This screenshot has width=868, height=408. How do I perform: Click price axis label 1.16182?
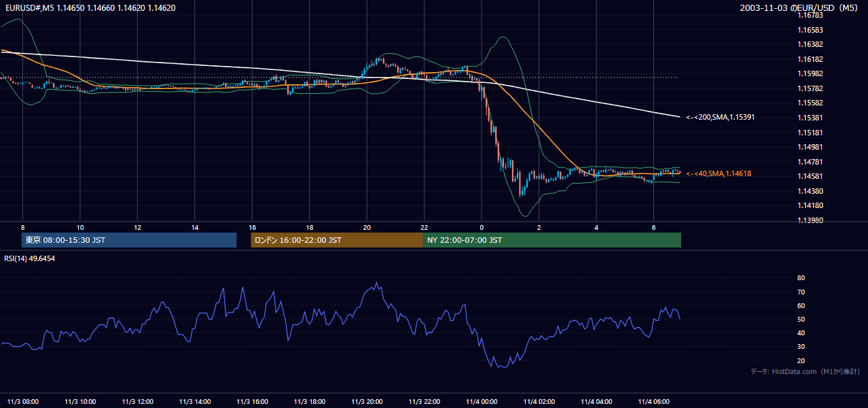810,59
